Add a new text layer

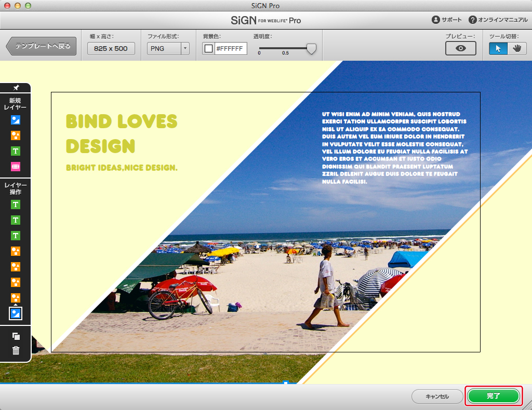16,151
